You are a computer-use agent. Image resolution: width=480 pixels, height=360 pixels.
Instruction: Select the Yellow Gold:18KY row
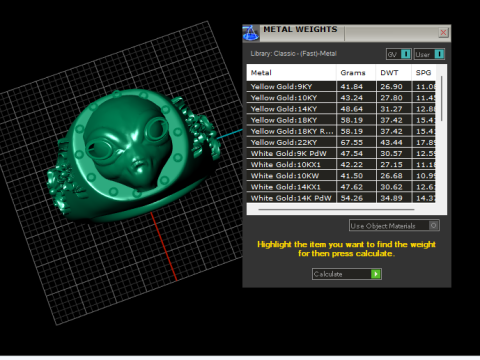pyautogui.click(x=341, y=120)
